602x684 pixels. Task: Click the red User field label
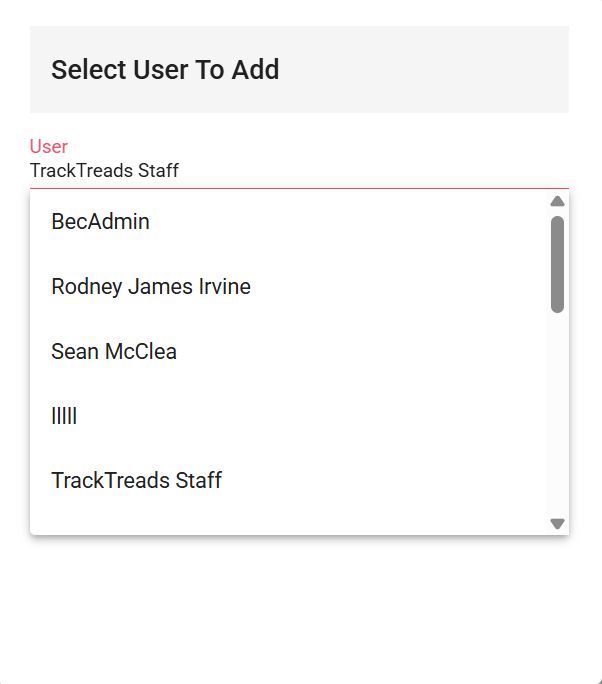(49, 147)
